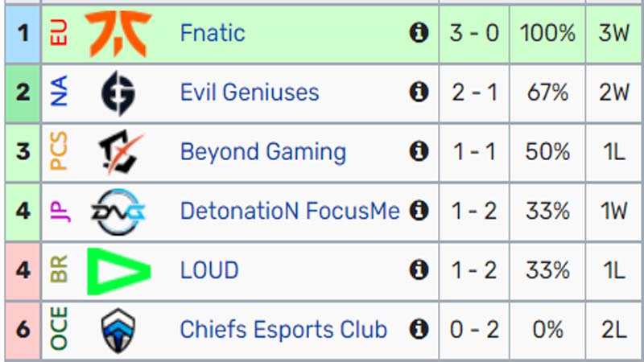Follow the DetonatioN FocusMe link
Image resolution: width=644 pixels, height=362 pixels.
(290, 211)
